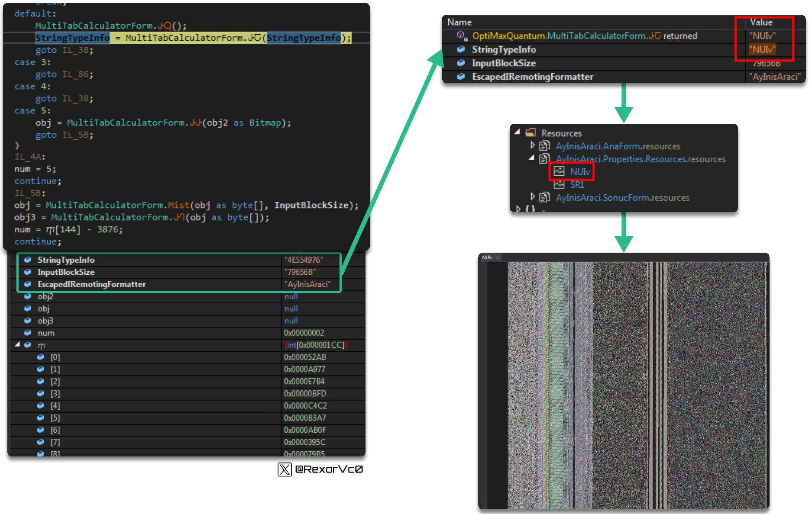This screenshot has height=514, width=812.
Task: Click the AyInisAraci.SonucForm.resources file icon
Action: tap(544, 198)
